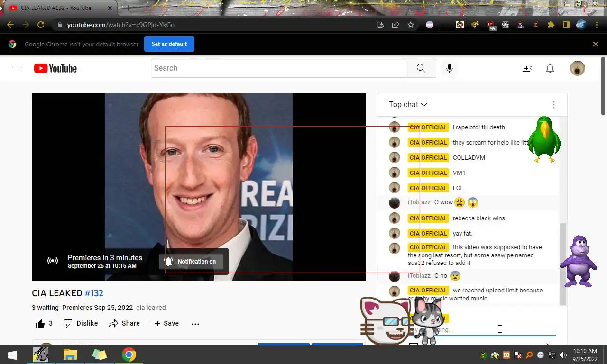The width and height of the screenshot is (607, 364).
Task: Toggle the Chrome side panel
Action: point(566,25)
